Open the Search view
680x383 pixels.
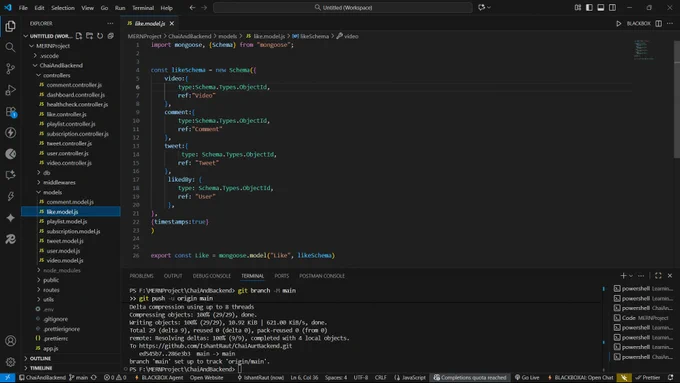coord(10,47)
